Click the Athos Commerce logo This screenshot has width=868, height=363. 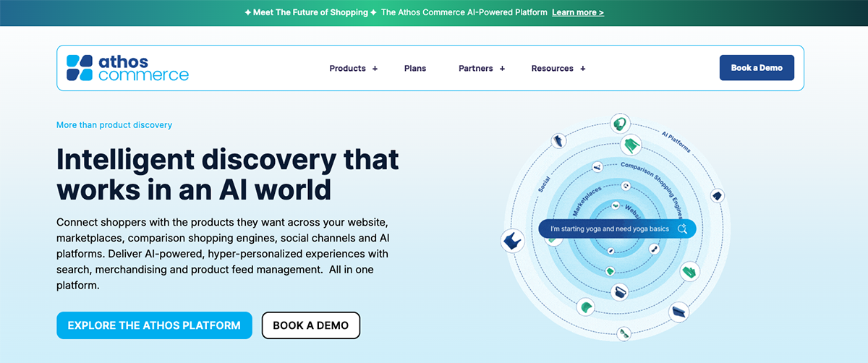pyautogui.click(x=127, y=68)
